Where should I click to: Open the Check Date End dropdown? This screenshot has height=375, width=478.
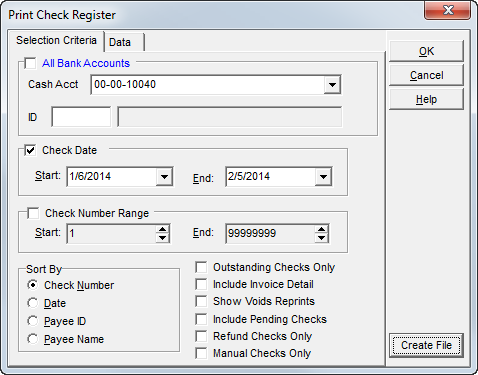pos(323,177)
